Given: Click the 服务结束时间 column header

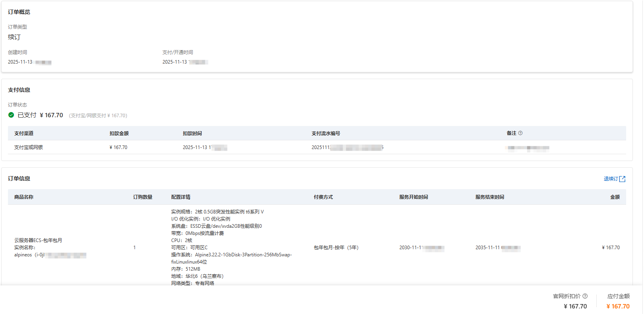Looking at the screenshot, I should point(490,197).
